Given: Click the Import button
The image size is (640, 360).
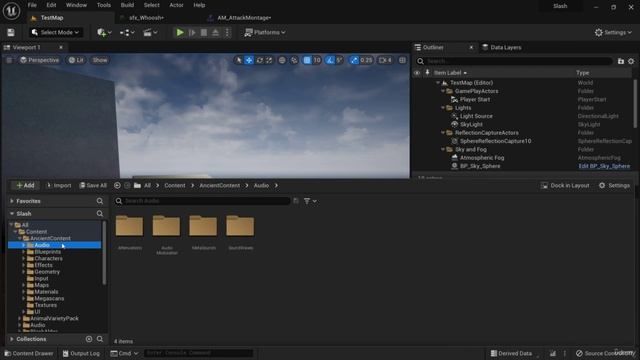Looking at the screenshot, I should [x=59, y=186].
